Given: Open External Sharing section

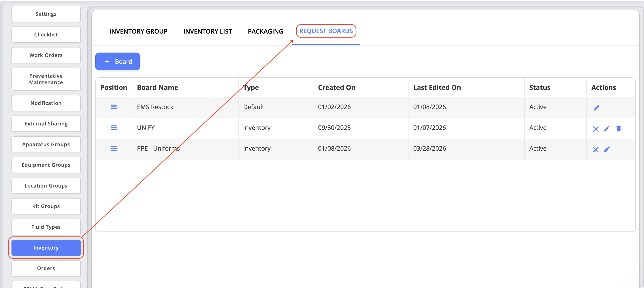Looking at the screenshot, I should click(46, 124).
